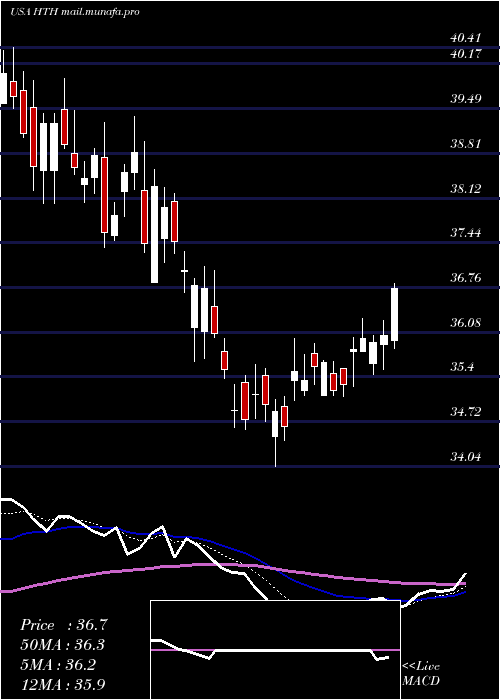
Task: Click the 38.12 price level label
Action: point(466,188)
